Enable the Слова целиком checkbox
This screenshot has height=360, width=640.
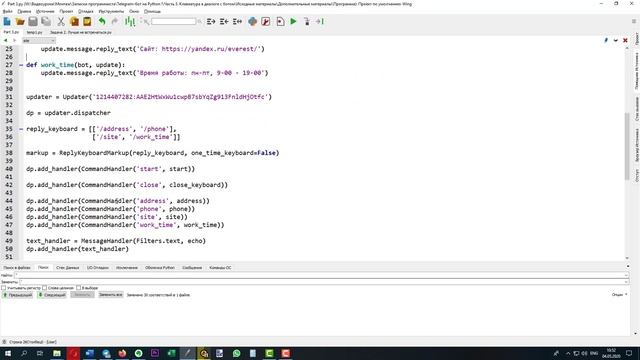click(44, 288)
